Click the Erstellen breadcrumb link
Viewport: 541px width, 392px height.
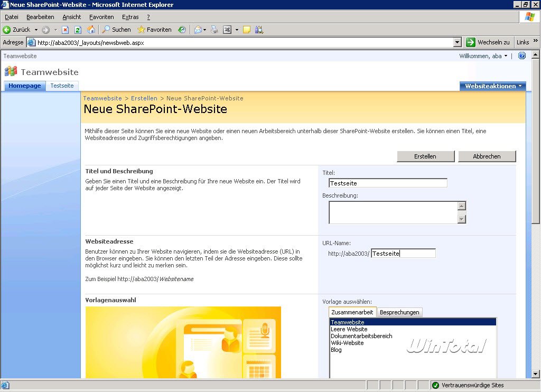pos(144,98)
